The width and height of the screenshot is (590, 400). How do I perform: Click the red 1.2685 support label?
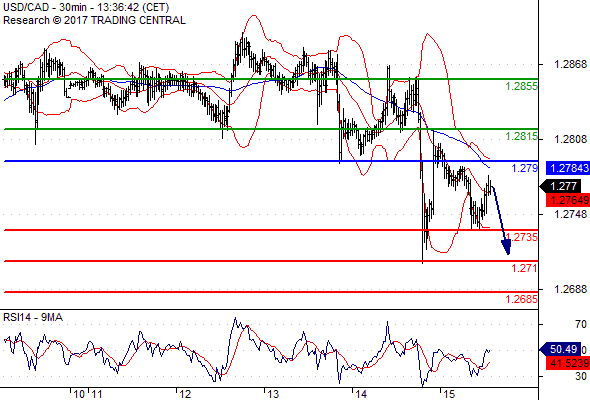coord(522,299)
